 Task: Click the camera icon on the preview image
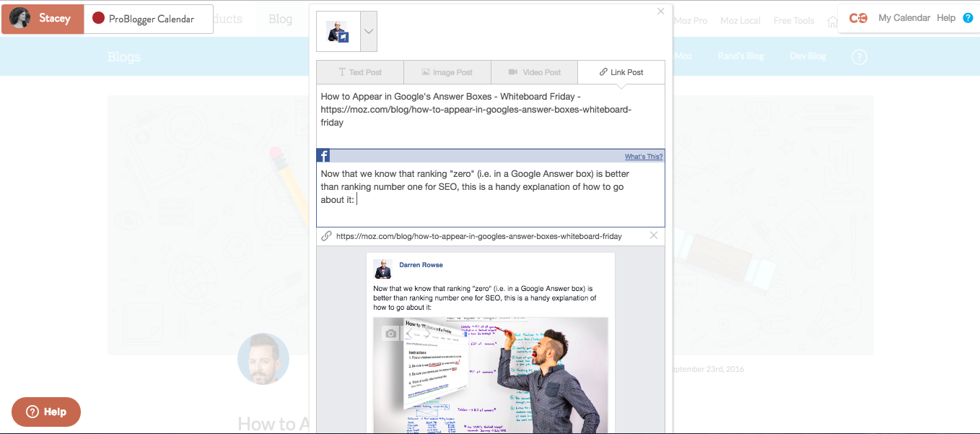coord(390,334)
